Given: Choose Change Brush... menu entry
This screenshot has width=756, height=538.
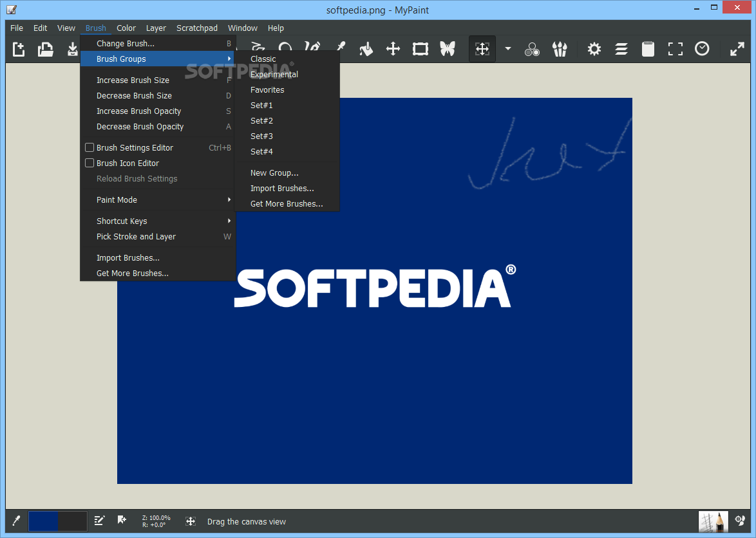Looking at the screenshot, I should 158,43.
